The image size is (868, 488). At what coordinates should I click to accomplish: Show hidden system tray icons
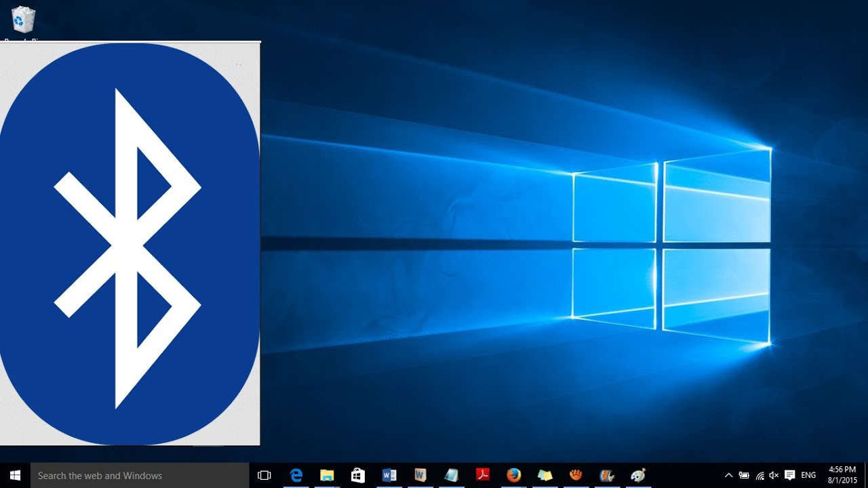pos(729,475)
